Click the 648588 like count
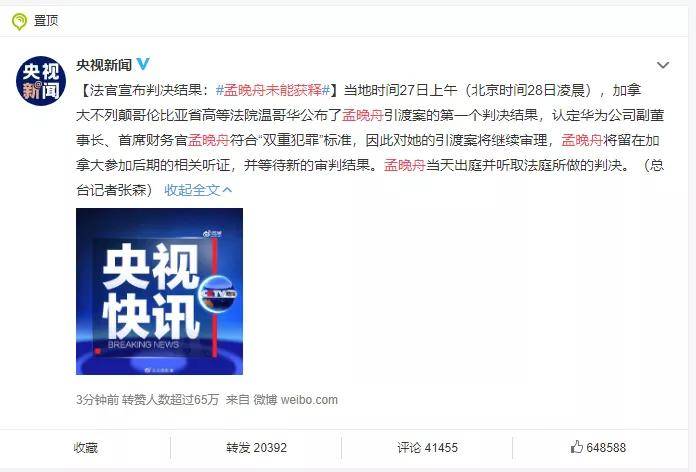 (606, 448)
